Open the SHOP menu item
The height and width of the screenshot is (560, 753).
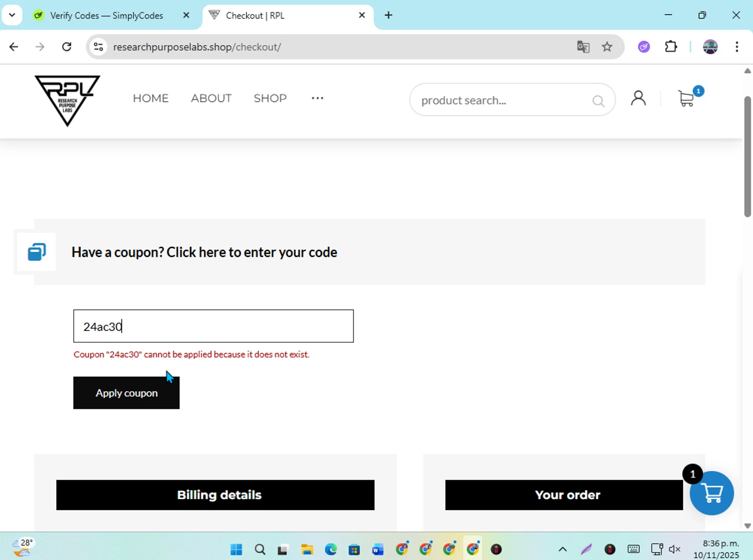[270, 98]
